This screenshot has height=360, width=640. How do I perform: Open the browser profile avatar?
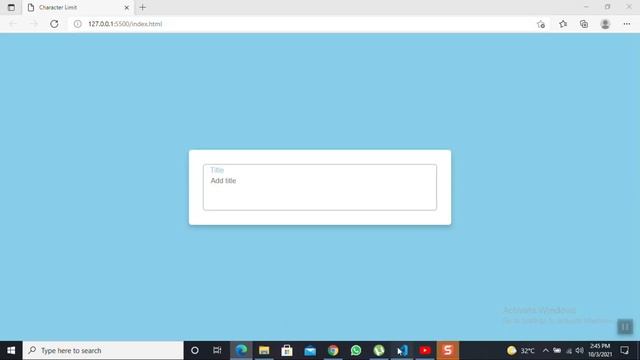click(x=605, y=24)
